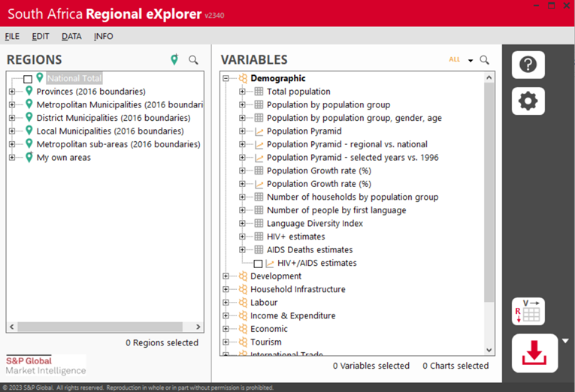Click the chart icon beside Population Pyramid
This screenshot has height=392, width=575.
(259, 131)
